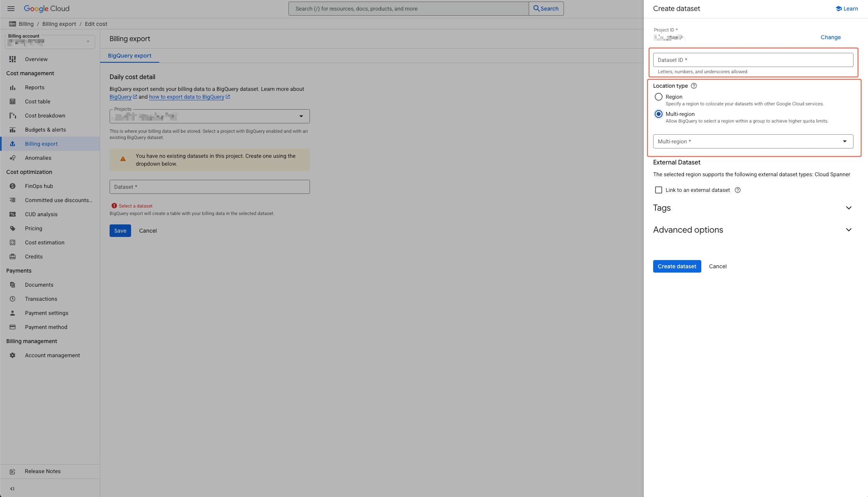Open Release Notes in the sidebar

50,472
